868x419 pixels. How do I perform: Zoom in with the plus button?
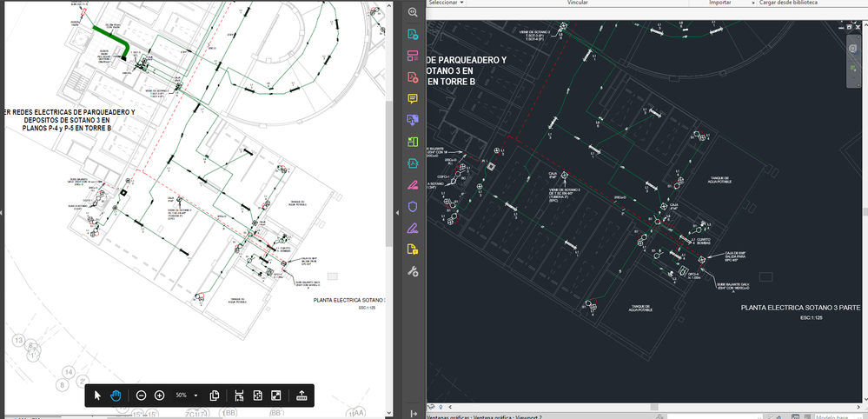pyautogui.click(x=159, y=396)
